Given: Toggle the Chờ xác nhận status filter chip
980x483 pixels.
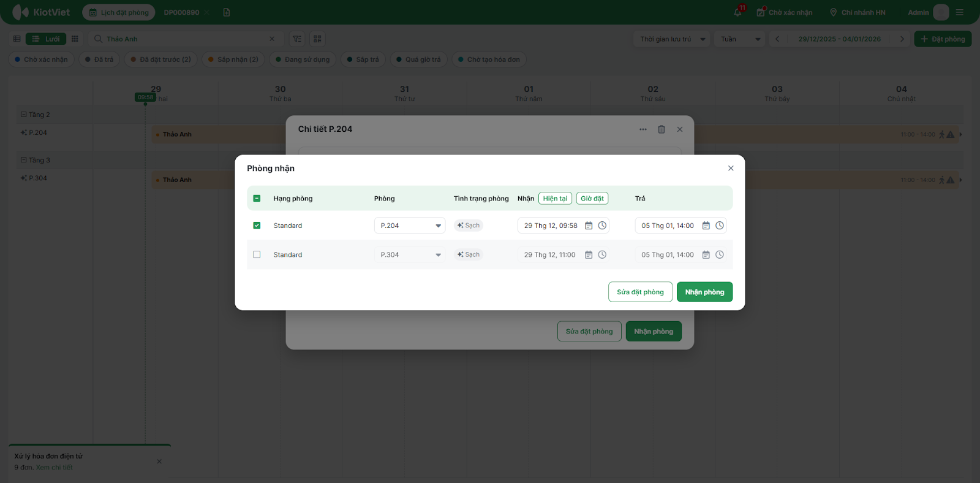Looking at the screenshot, I should coord(42,59).
